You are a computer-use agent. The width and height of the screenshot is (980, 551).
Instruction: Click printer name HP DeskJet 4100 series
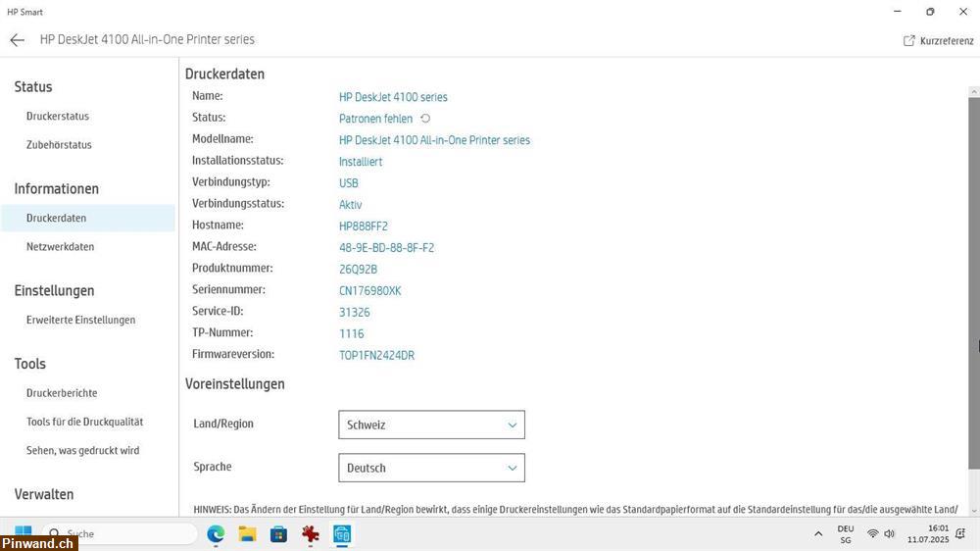pyautogui.click(x=393, y=97)
